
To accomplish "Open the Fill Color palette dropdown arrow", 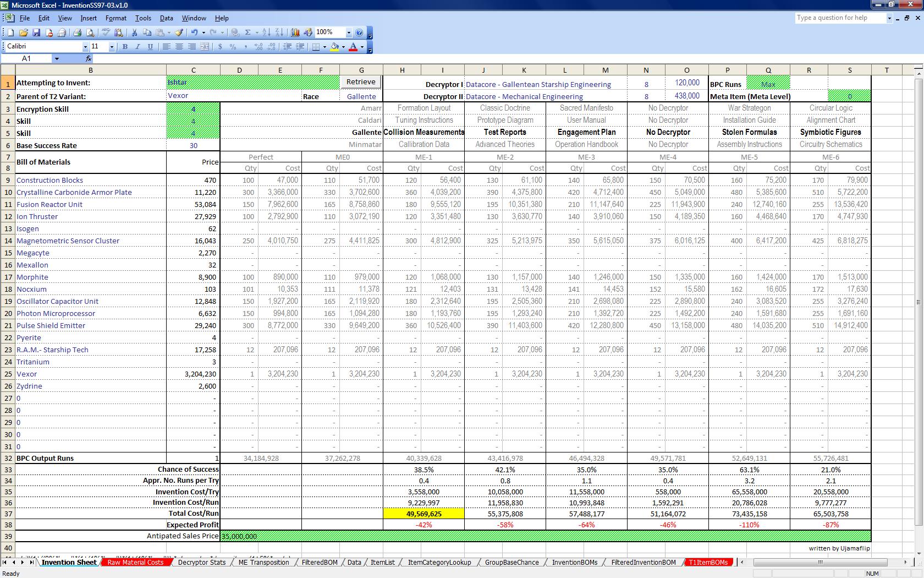I will [343, 47].
